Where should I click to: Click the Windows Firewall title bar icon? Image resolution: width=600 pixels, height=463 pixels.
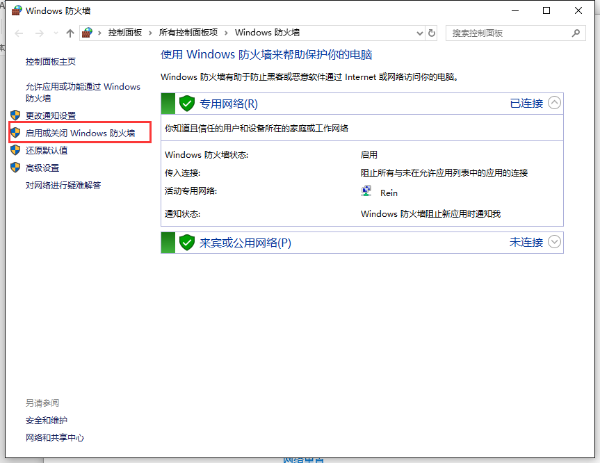[x=17, y=10]
